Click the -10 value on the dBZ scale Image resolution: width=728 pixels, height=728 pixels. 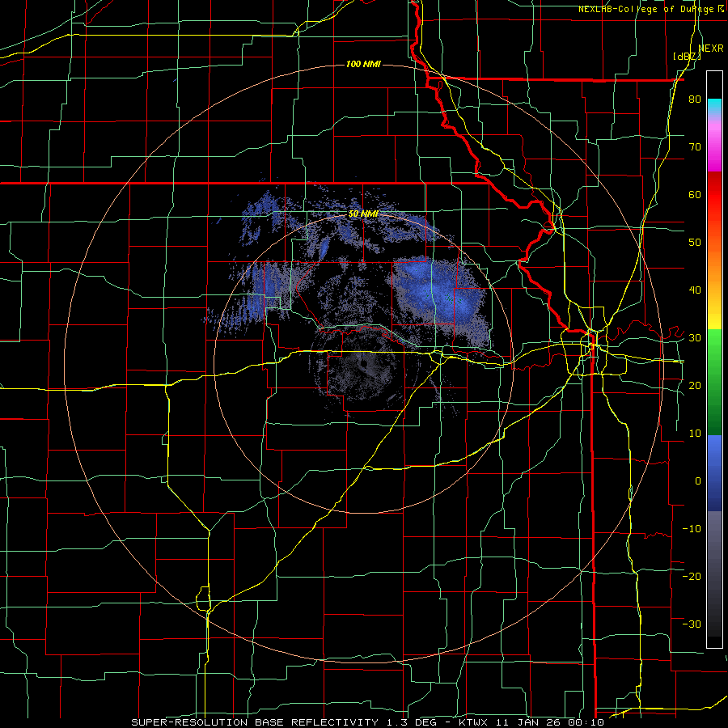coord(692,528)
